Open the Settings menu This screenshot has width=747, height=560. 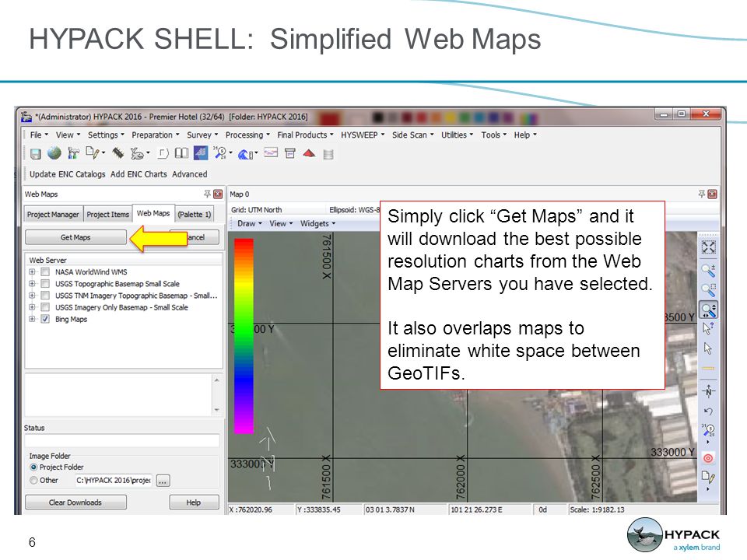tap(106, 135)
